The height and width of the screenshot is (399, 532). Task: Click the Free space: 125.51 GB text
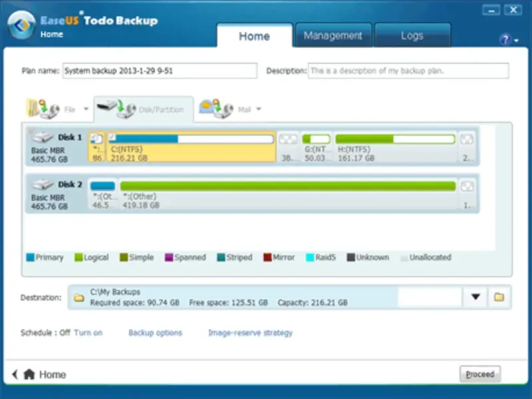(x=228, y=303)
